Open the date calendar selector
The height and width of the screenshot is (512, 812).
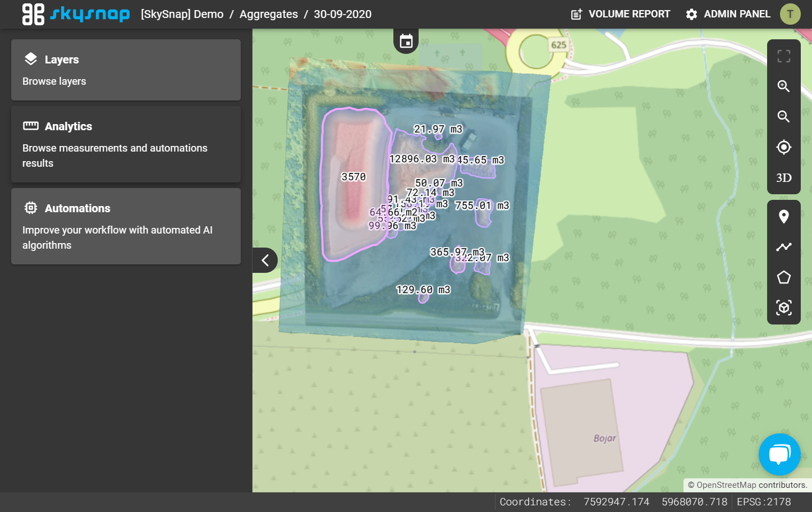[x=406, y=41]
